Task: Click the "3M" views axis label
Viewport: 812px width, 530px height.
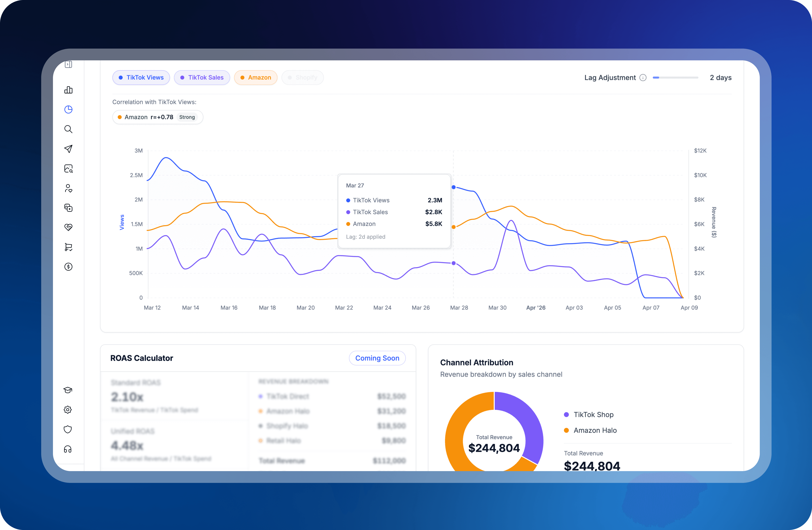Action: coord(139,151)
